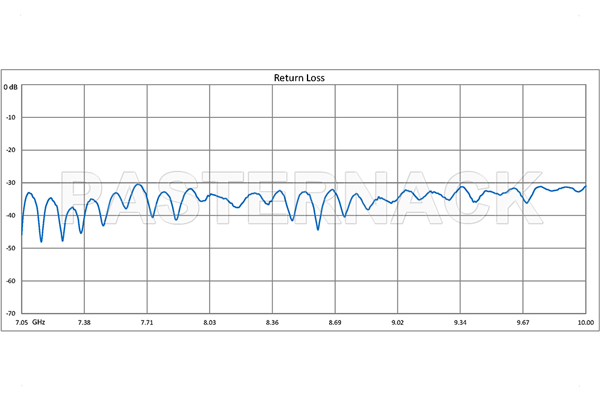
Task: Click the -60 y-axis tick label
Action: (x=12, y=281)
